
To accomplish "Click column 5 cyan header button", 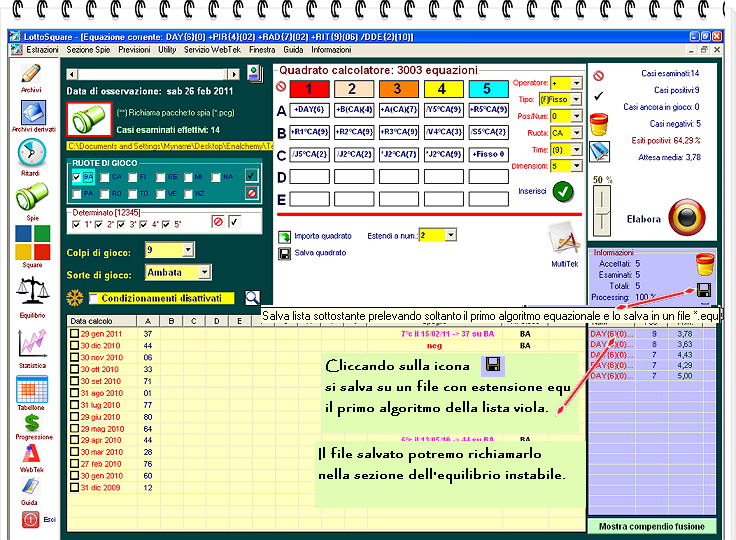I will [489, 89].
